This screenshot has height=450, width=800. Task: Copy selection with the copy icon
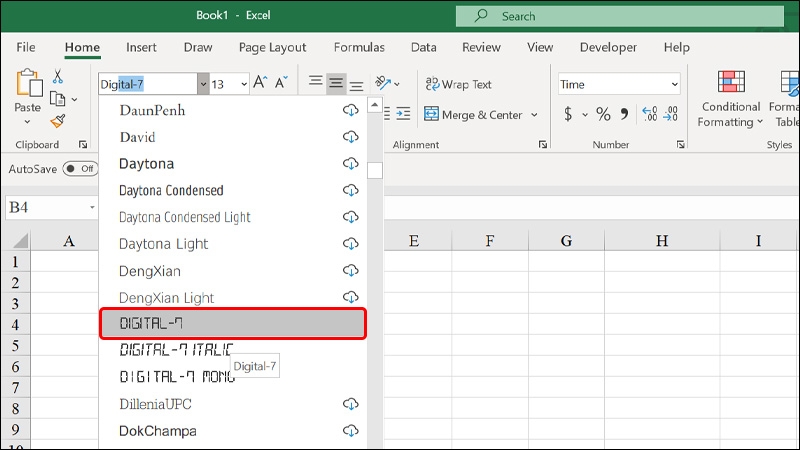[x=57, y=99]
